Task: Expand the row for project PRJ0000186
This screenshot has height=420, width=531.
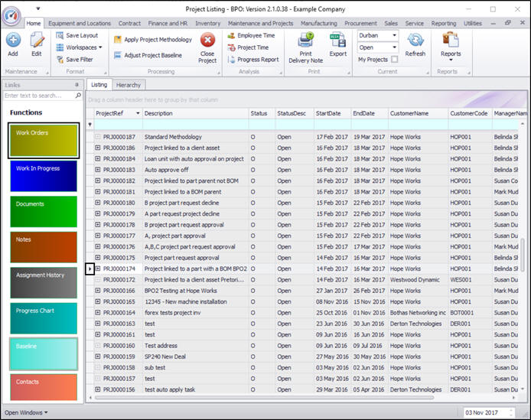Action: tap(98, 148)
